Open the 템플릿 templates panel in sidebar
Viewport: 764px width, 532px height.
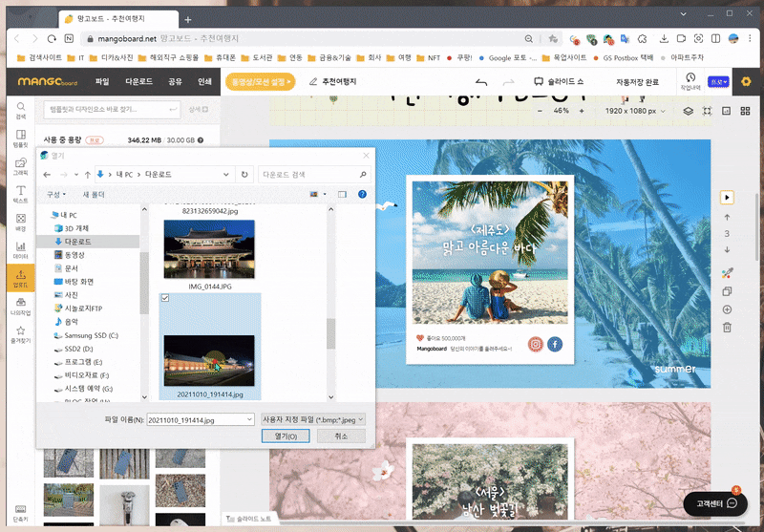[20, 138]
